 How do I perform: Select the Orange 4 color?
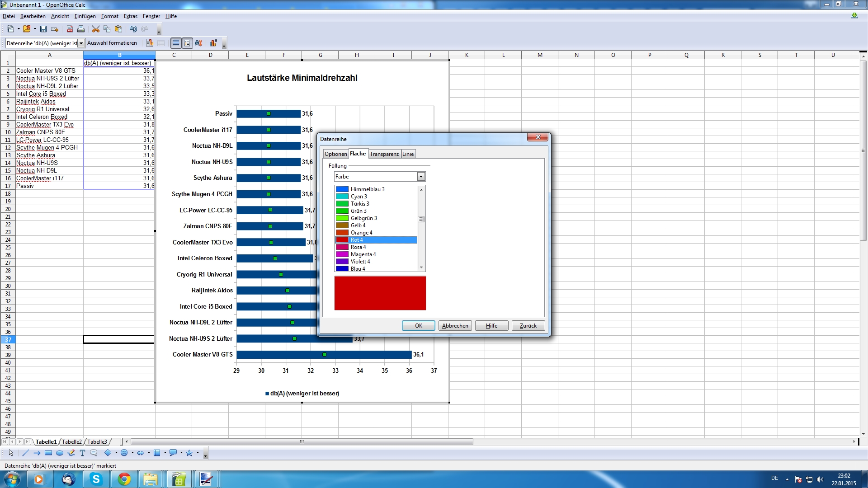[x=376, y=233]
